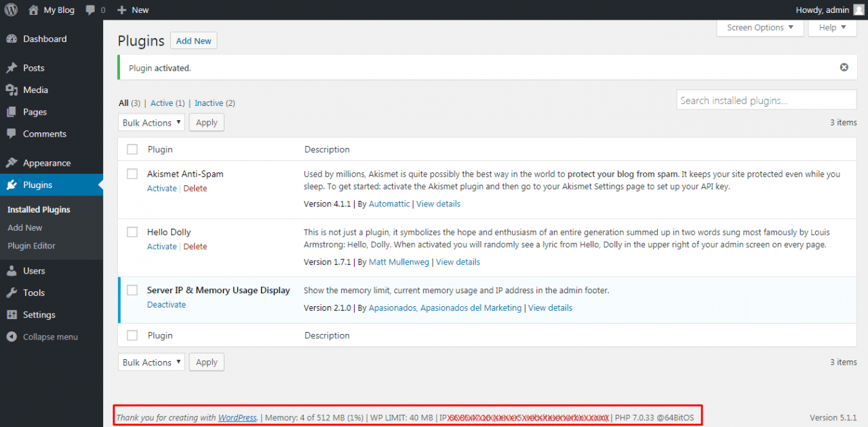Expand the Help tab

832,28
